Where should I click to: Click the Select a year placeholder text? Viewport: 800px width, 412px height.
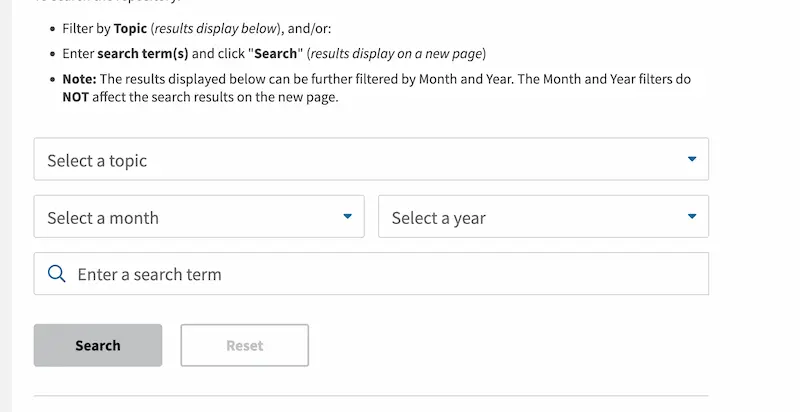pyautogui.click(x=439, y=218)
